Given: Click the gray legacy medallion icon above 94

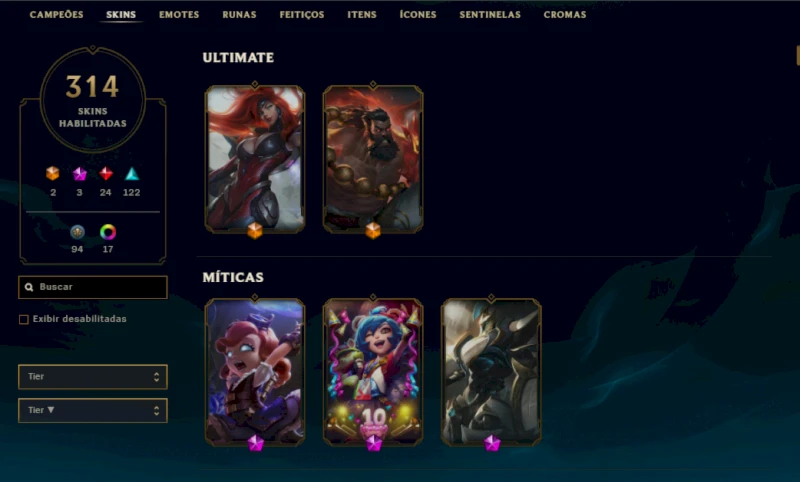Looking at the screenshot, I should point(77,232).
